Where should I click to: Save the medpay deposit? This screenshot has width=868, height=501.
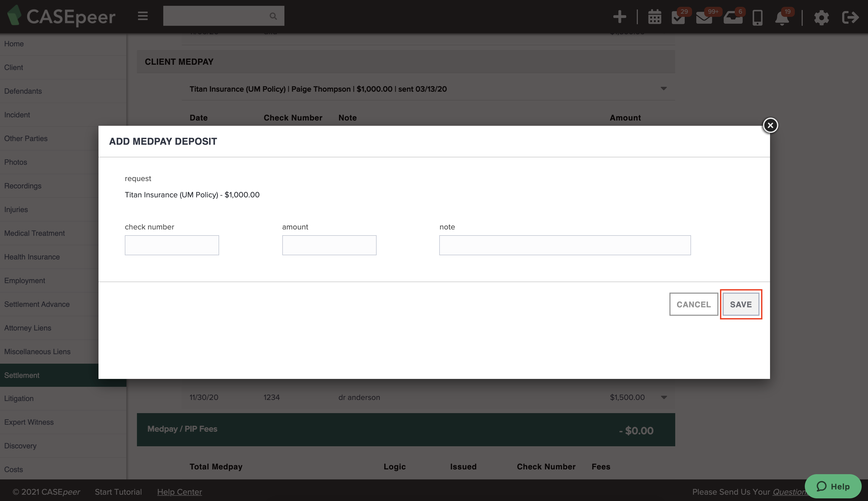coord(741,304)
